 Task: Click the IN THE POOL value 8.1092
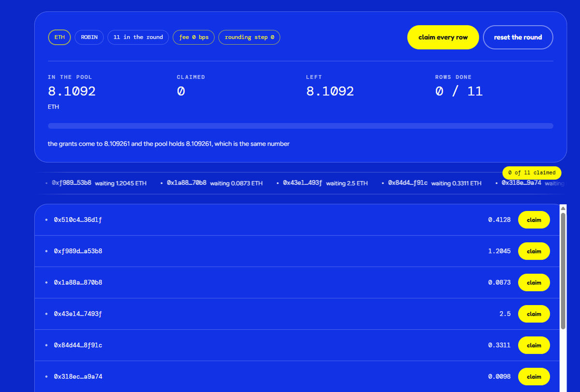tap(72, 91)
